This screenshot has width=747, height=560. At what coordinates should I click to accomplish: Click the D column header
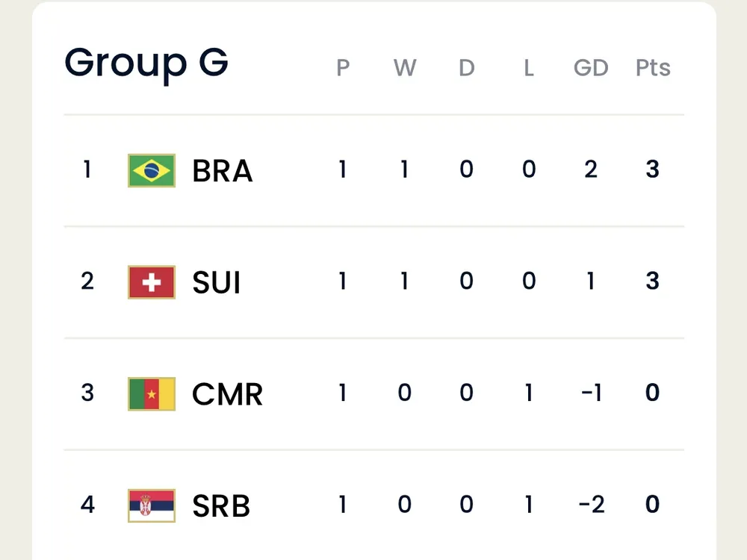click(x=466, y=68)
